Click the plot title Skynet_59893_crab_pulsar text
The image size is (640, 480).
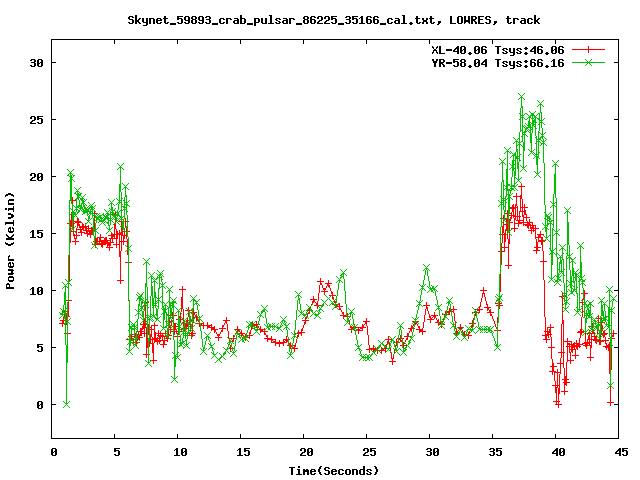point(333,20)
